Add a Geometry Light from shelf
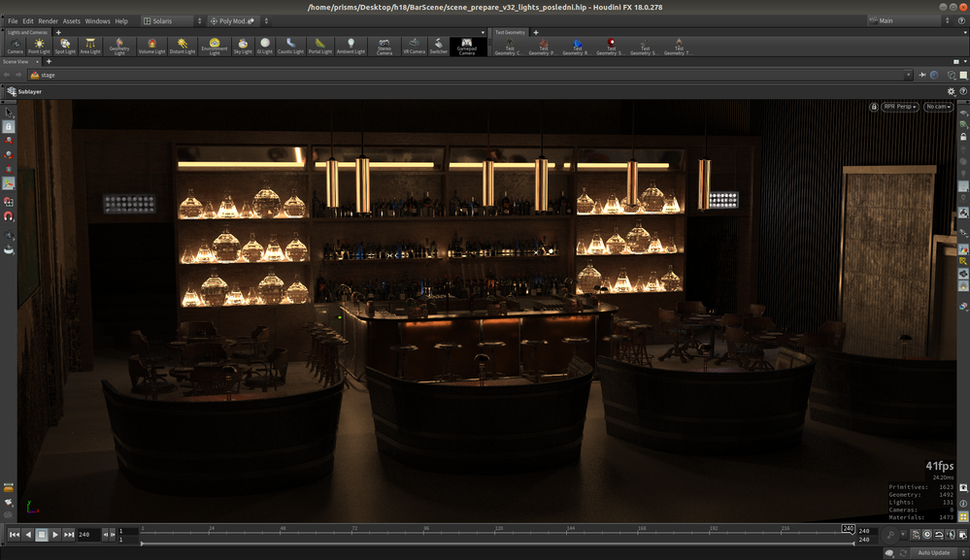The width and height of the screenshot is (970, 560). point(119,47)
